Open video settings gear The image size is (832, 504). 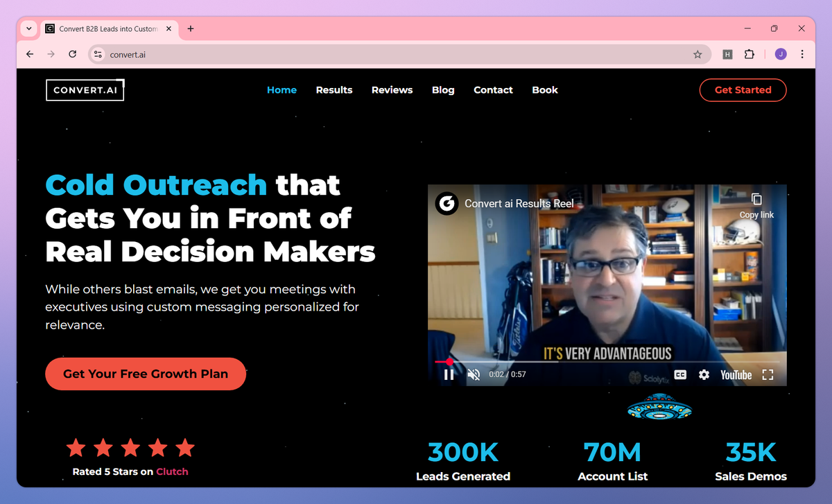coord(704,374)
